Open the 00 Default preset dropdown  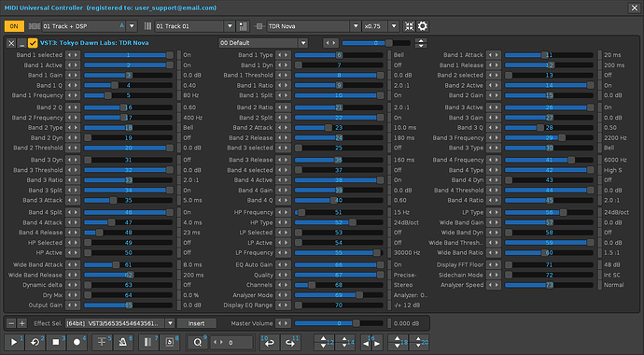coord(303,43)
